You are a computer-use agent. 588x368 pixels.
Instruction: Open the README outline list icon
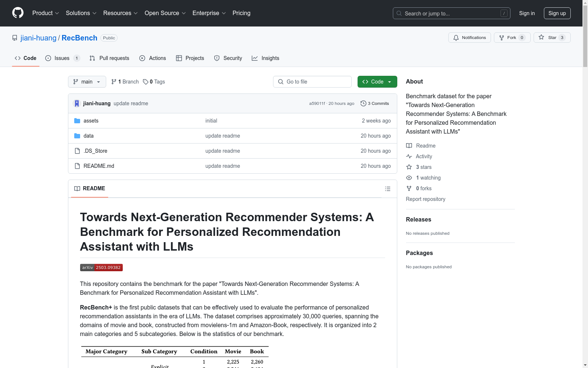[388, 189]
